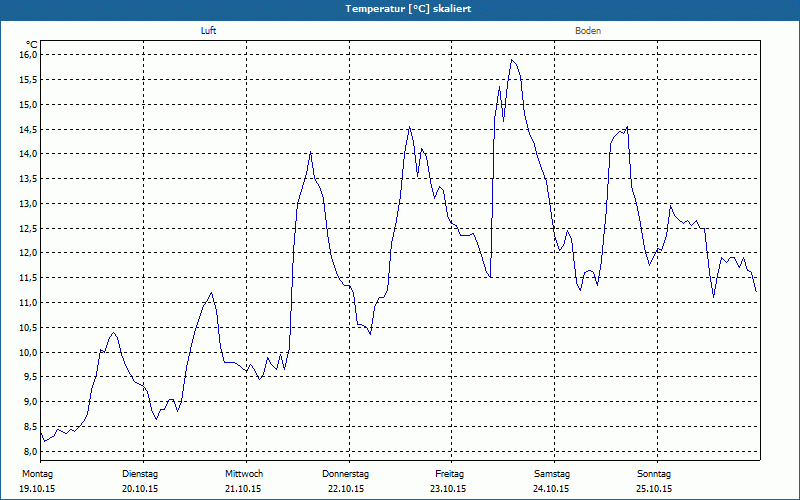Click the '13,0' y-axis value
Image resolution: width=800 pixels, height=500 pixels.
click(x=29, y=203)
